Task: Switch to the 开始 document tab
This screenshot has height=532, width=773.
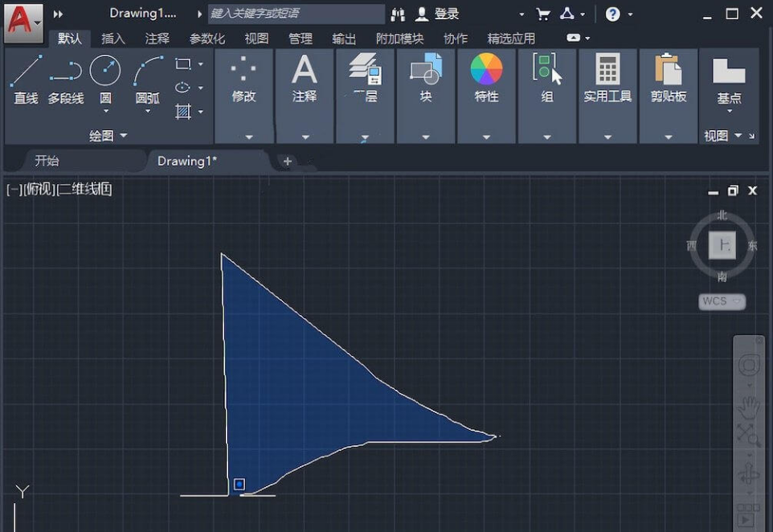Action: (47, 161)
